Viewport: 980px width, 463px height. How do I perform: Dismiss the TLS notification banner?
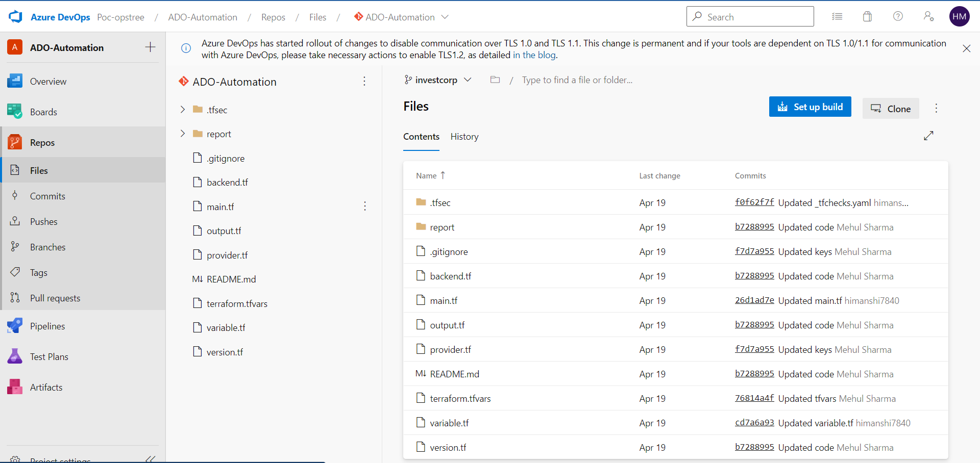click(966, 49)
